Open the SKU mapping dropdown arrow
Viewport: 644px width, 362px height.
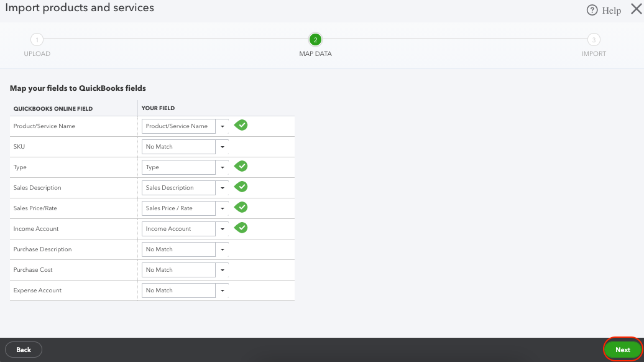coord(222,147)
